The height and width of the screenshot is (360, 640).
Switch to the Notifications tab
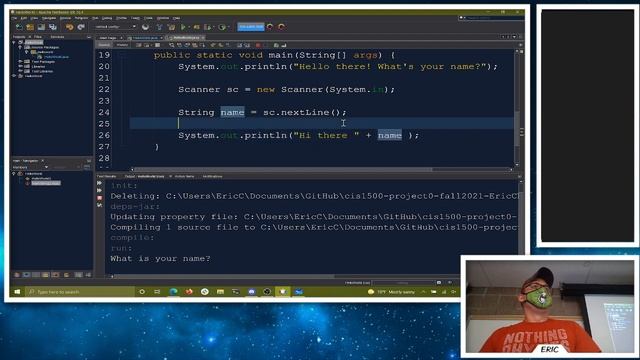(212, 176)
